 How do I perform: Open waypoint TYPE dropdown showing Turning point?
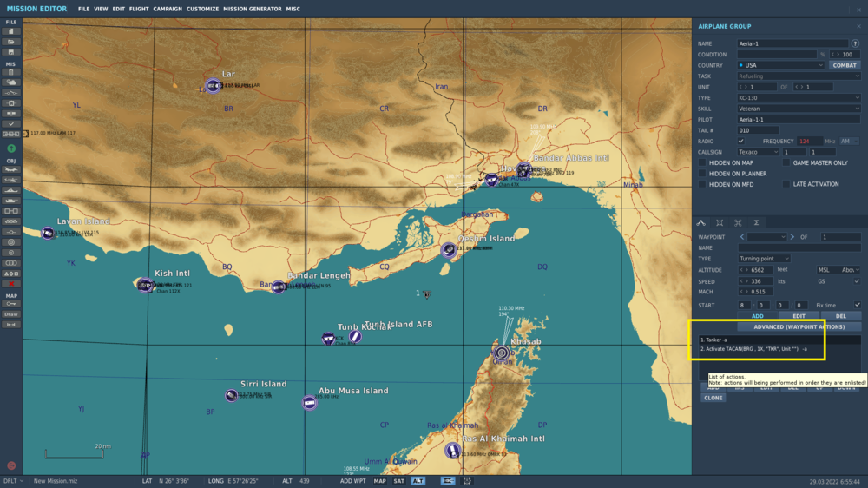click(x=764, y=259)
